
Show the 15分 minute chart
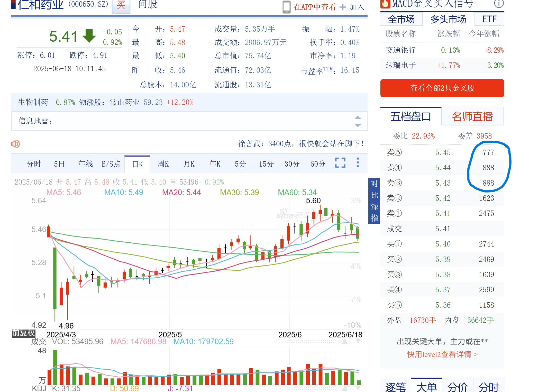(x=266, y=164)
